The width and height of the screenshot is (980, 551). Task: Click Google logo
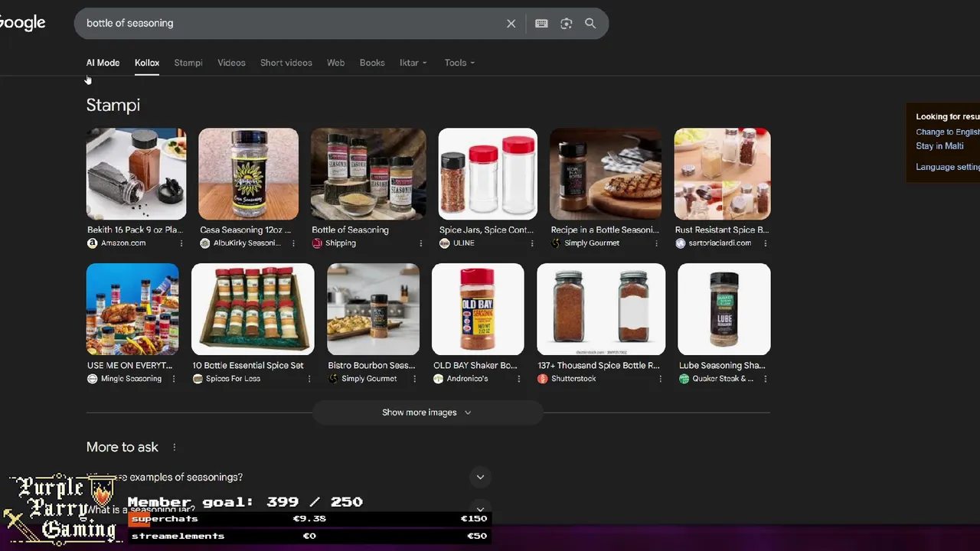[22, 23]
